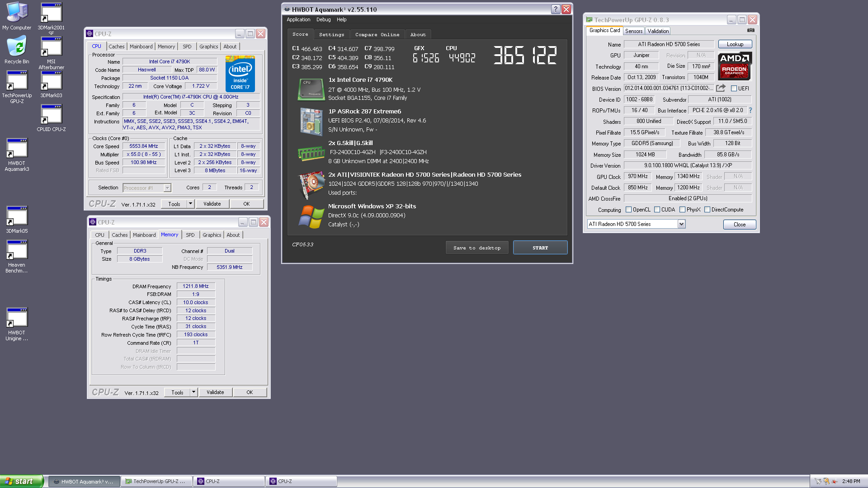
Task: Switch to the Validation tab in GPU-Z
Action: pos(658,31)
